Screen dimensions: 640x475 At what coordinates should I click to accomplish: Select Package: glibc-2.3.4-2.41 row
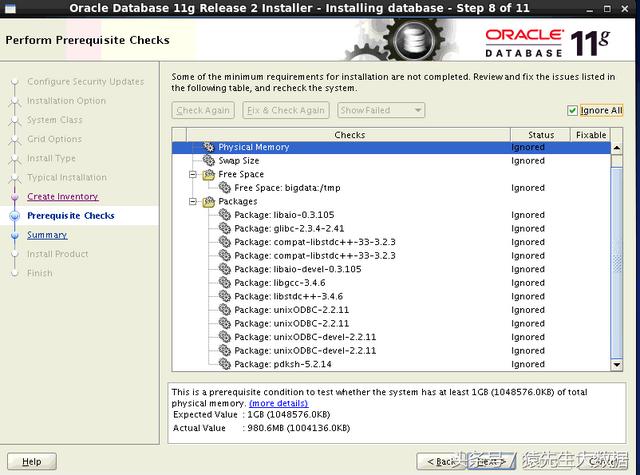coord(391,228)
